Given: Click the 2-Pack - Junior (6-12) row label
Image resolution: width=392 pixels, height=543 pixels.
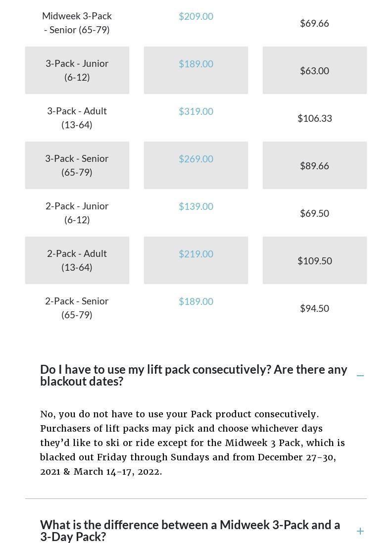Looking at the screenshot, I should [77, 213].
